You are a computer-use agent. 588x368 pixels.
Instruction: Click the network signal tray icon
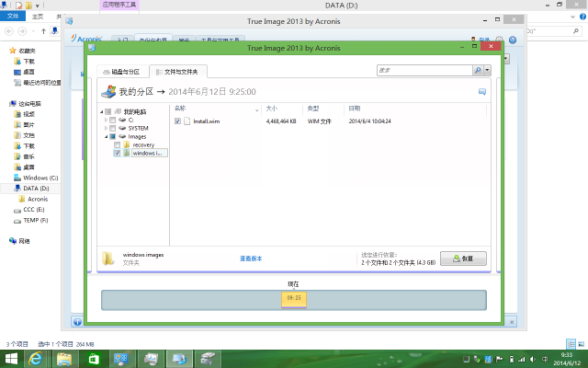point(522,360)
